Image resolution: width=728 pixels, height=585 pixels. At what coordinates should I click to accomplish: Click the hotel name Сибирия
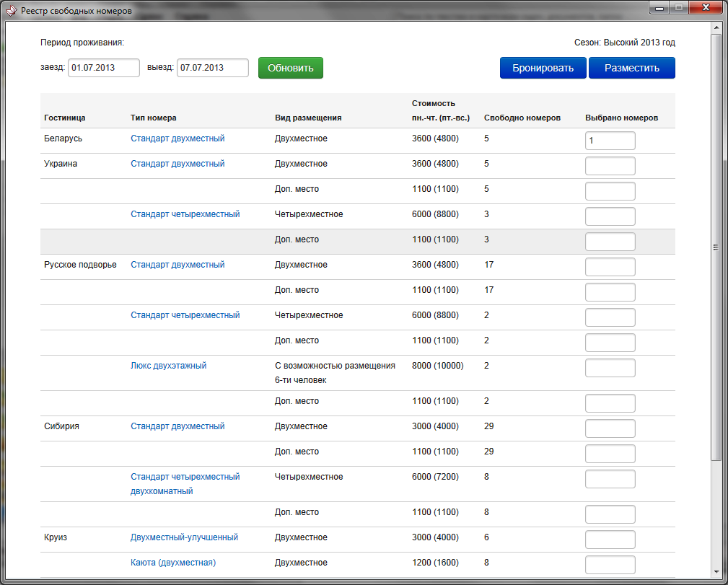(62, 426)
